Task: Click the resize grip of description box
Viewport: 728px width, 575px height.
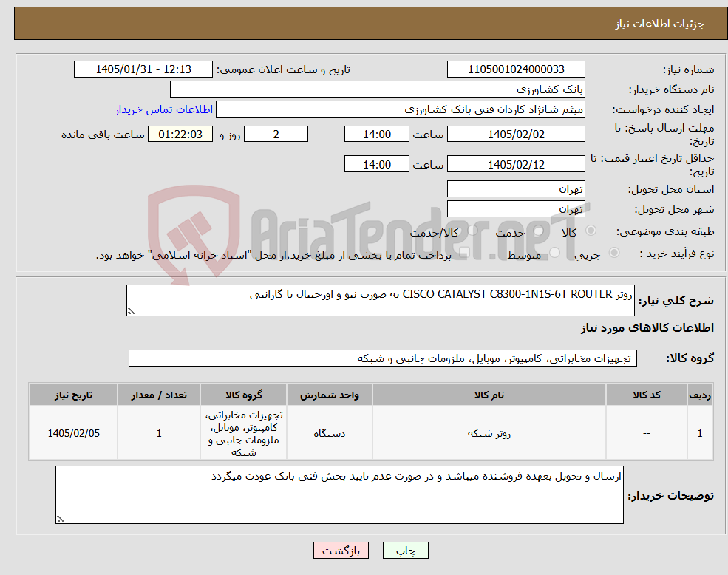Action: click(x=131, y=312)
